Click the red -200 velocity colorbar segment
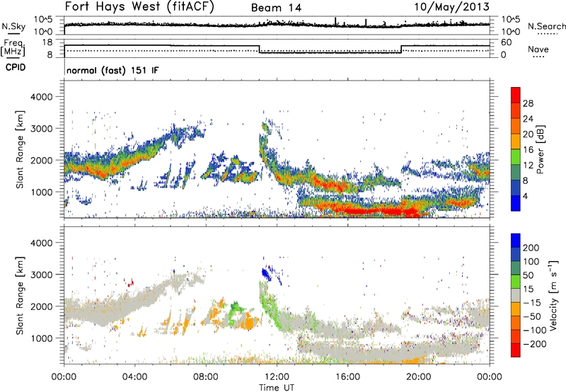Image resolution: width=566 pixels, height=392 pixels. [x=516, y=350]
